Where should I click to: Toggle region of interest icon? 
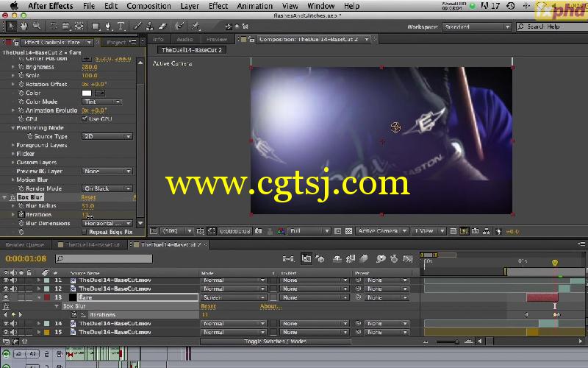click(x=338, y=231)
